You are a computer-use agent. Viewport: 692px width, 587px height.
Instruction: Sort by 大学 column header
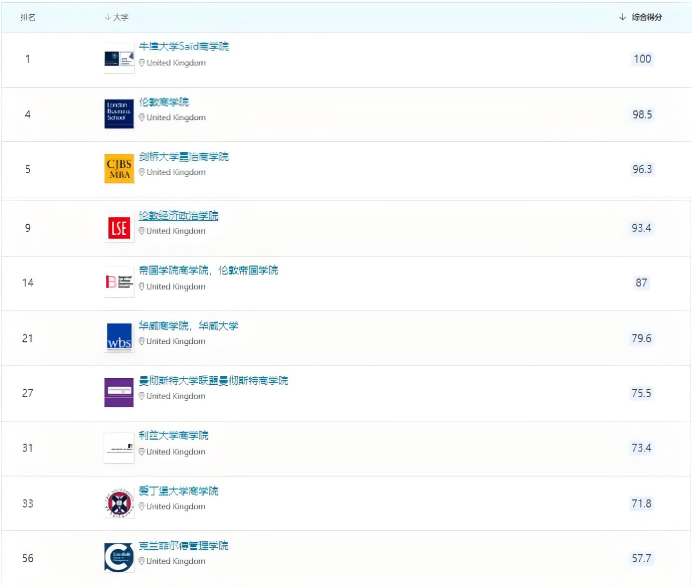point(117,17)
